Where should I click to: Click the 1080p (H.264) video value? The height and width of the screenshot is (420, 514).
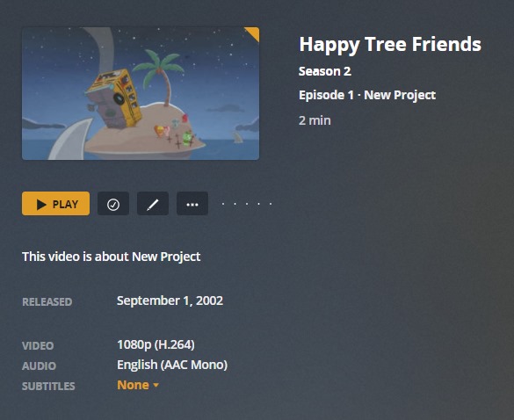tap(156, 344)
